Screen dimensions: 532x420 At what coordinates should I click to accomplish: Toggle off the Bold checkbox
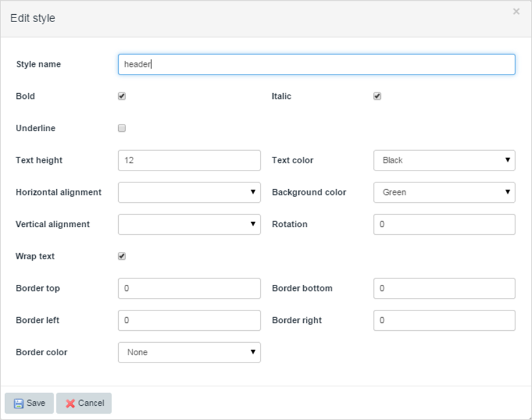coord(122,96)
